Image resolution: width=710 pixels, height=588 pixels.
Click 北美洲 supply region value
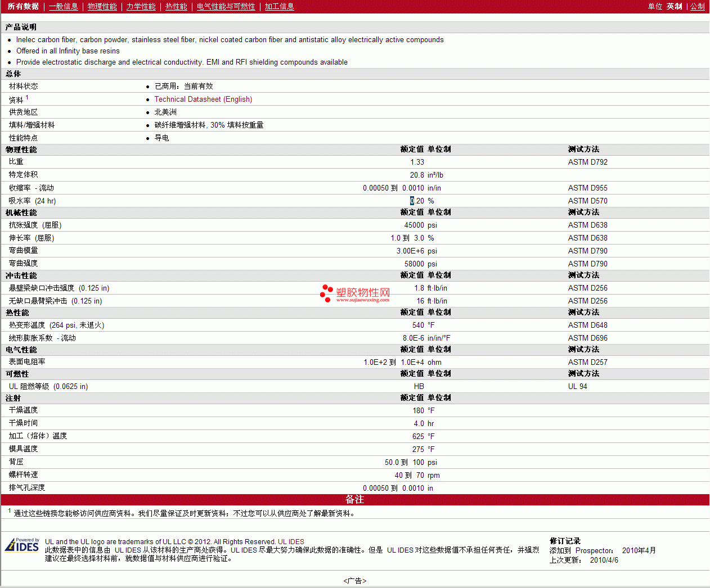tap(165, 112)
